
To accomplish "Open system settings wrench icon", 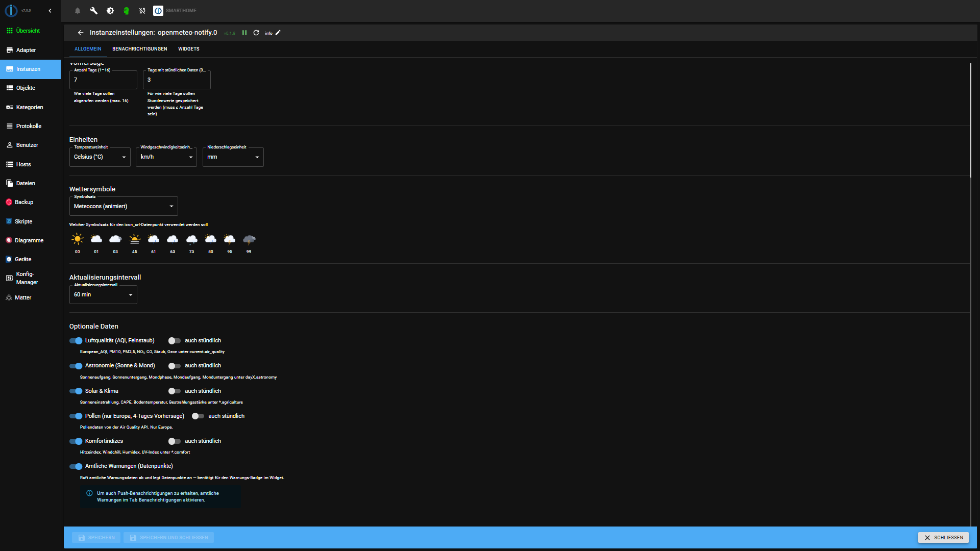I will point(94,11).
